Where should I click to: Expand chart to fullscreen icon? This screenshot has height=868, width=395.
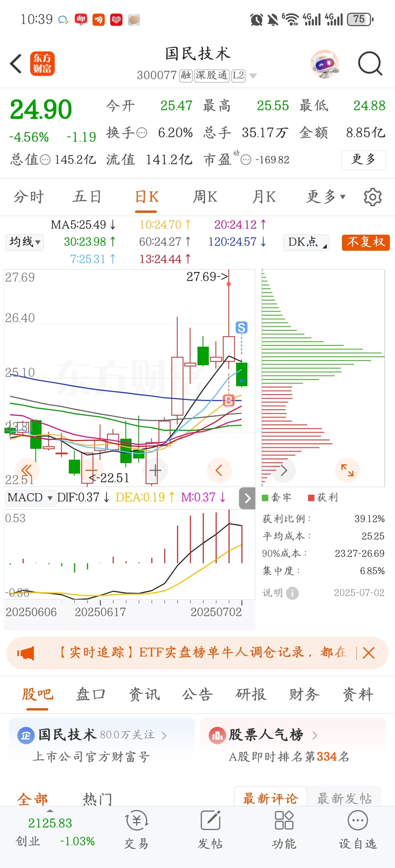[347, 470]
